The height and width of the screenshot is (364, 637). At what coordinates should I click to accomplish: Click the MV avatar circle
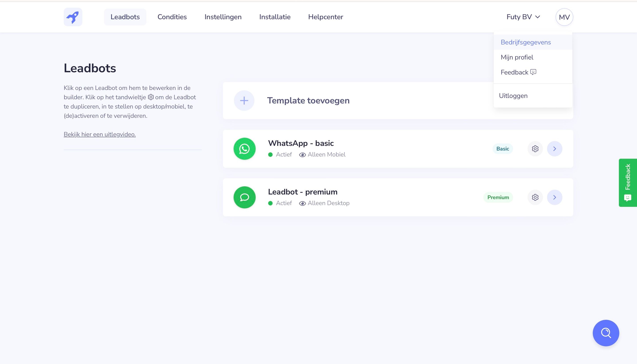click(564, 17)
